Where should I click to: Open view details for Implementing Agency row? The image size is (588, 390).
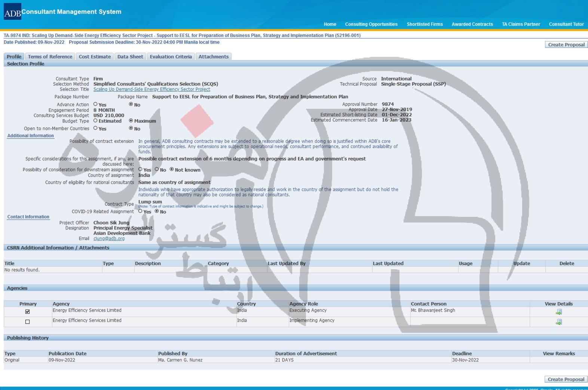coord(559,322)
